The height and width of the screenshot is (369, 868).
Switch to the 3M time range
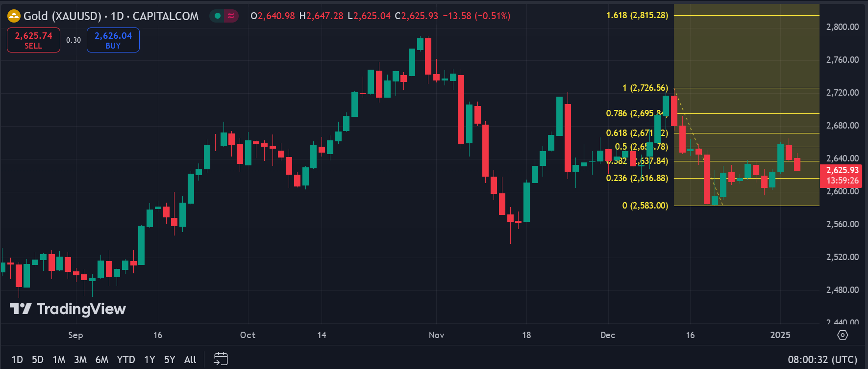tap(80, 360)
